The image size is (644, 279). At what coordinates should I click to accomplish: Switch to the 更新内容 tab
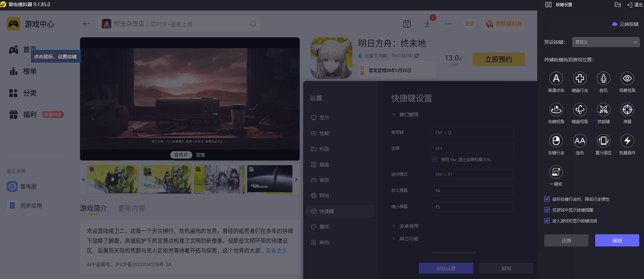click(131, 208)
